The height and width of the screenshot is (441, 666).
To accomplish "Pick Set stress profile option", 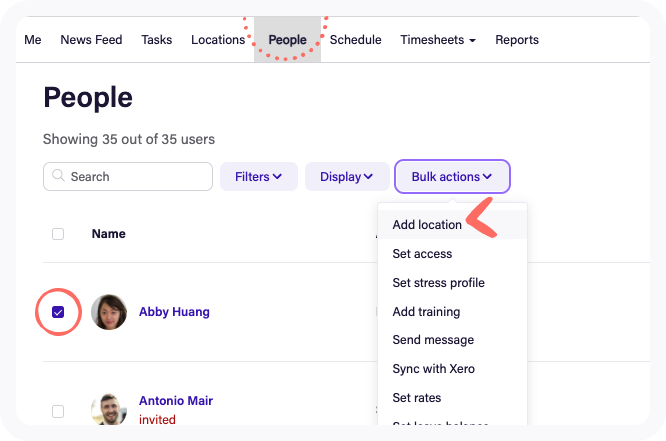I will tap(438, 283).
